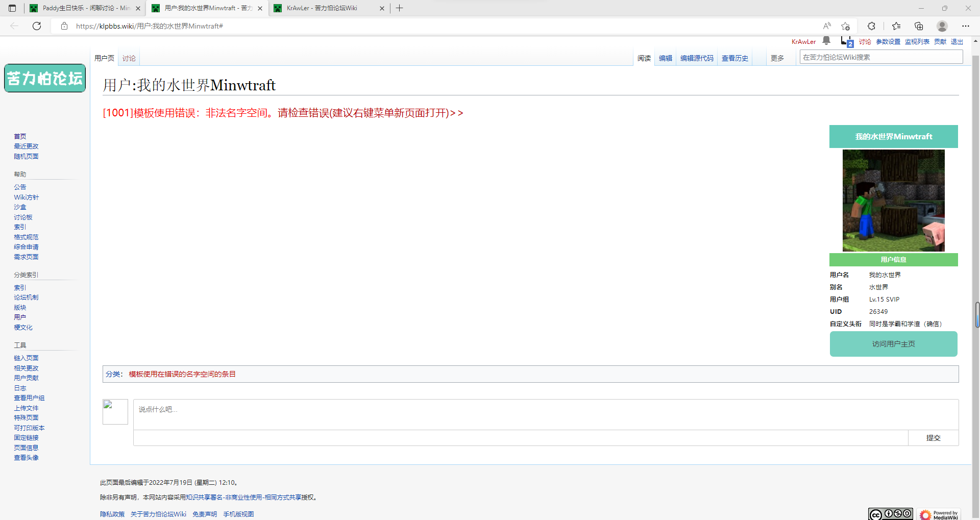Click the Minecraft user avatar image

pyautogui.click(x=893, y=201)
